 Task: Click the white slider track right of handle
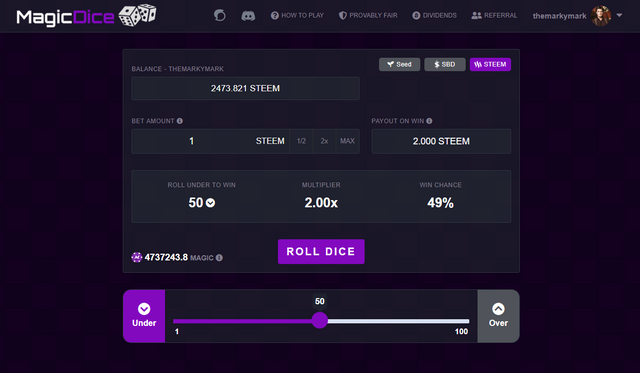coord(398,321)
